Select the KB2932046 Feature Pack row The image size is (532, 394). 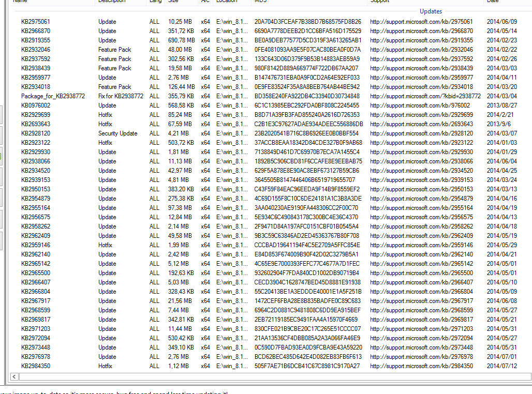coord(36,50)
